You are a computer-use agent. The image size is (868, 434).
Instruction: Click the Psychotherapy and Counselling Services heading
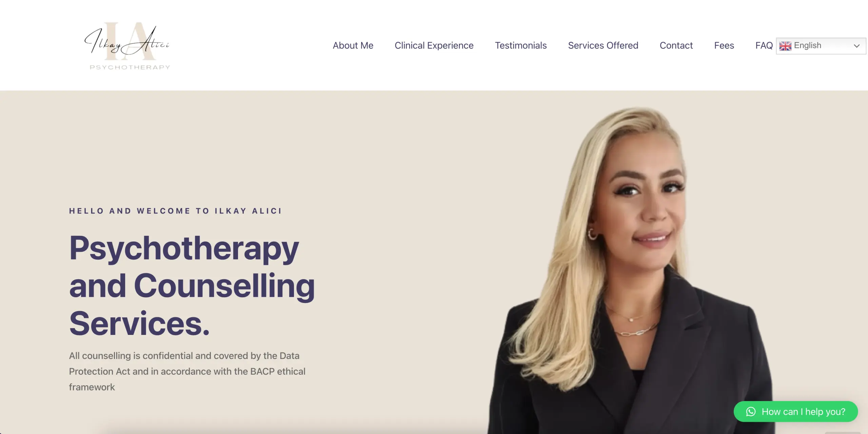(x=192, y=285)
